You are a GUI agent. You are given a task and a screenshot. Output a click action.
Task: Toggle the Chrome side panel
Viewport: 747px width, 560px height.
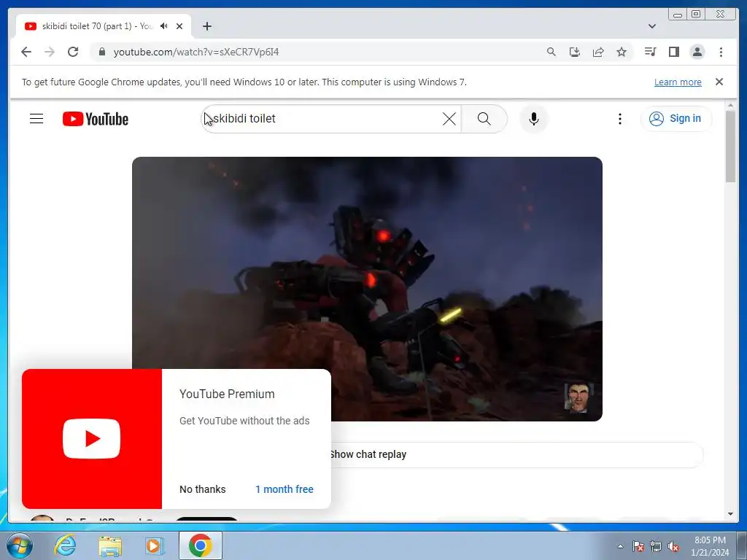point(673,52)
